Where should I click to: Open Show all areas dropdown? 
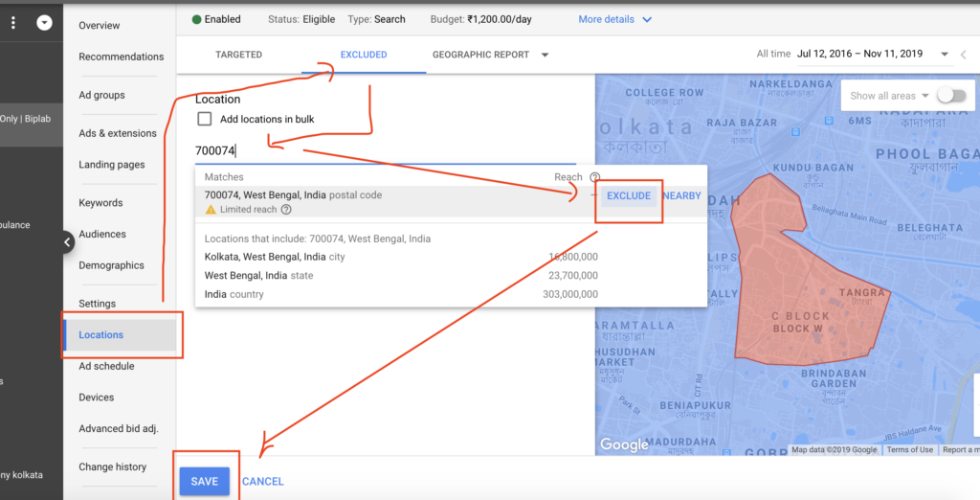(925, 96)
